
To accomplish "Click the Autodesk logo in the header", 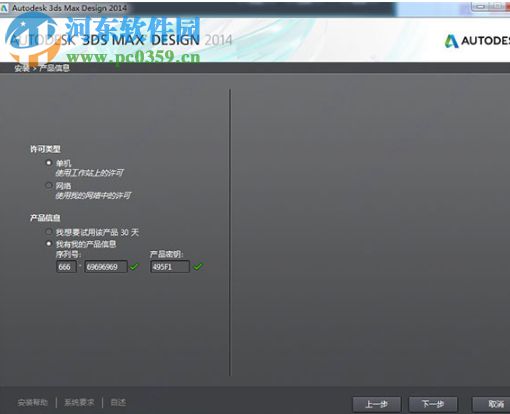I will point(477,41).
